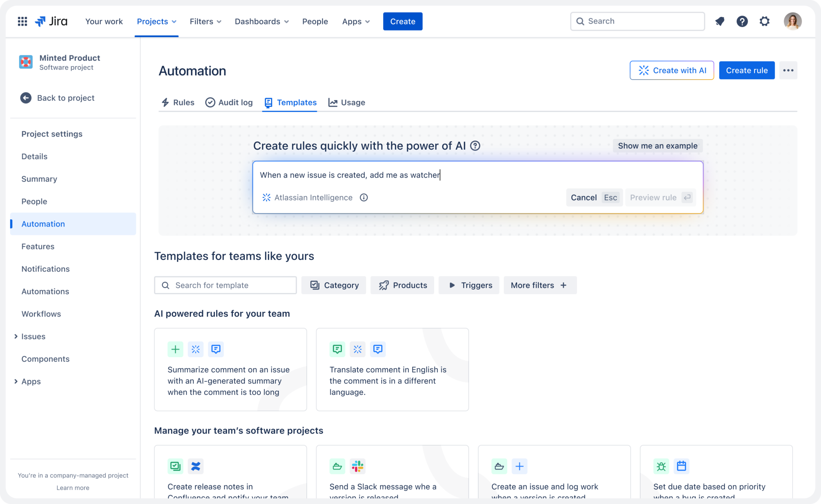Click the Minted Product project icon
Viewport: 821px width, 504px height.
pos(26,62)
